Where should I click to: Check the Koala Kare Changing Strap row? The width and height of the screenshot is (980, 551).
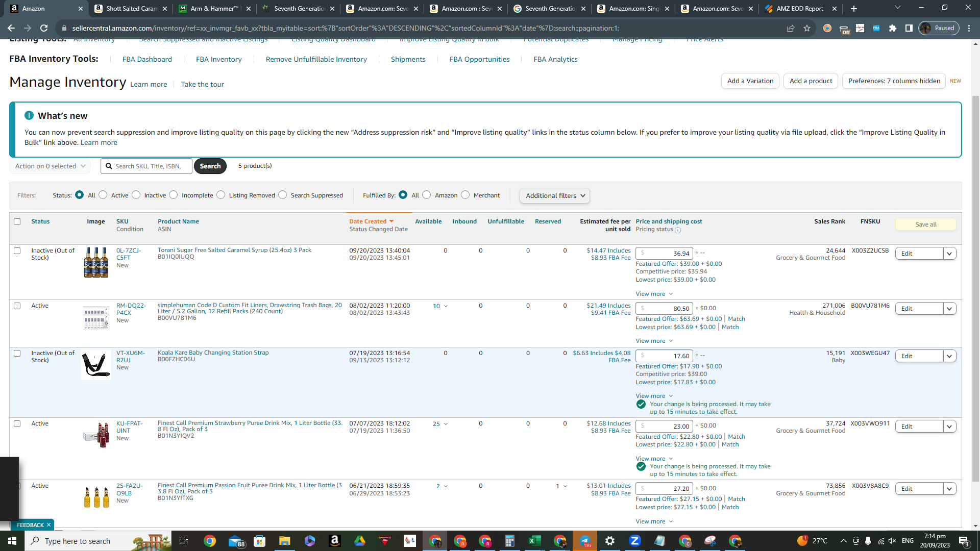pos(17,353)
